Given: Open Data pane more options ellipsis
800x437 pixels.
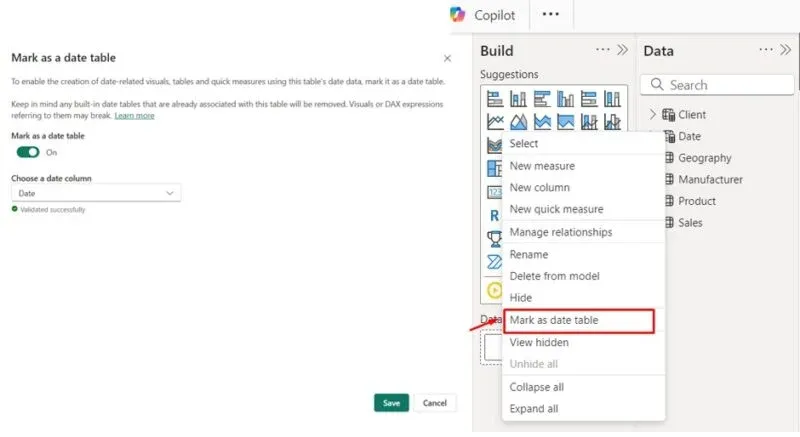Looking at the screenshot, I should pos(766,49).
